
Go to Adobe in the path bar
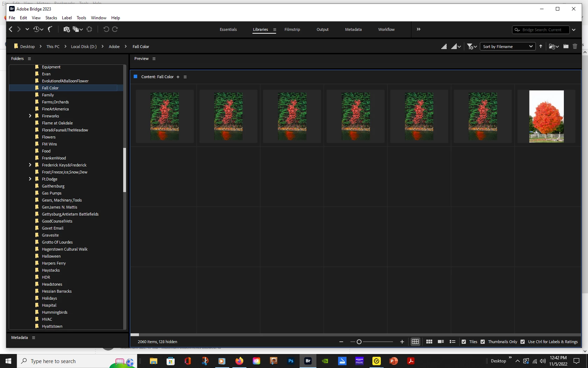[114, 47]
